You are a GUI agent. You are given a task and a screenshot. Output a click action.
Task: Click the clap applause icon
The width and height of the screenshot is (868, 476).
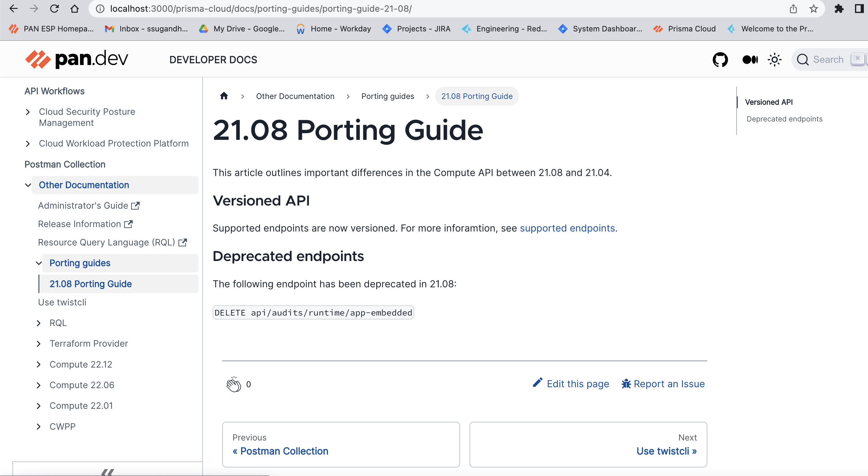click(234, 384)
